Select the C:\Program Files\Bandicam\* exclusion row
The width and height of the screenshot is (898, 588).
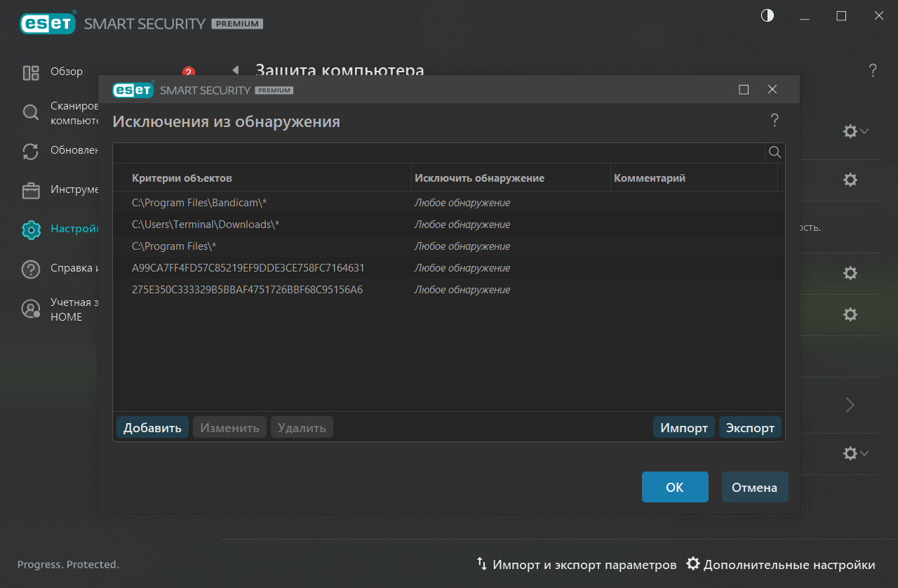click(x=199, y=203)
